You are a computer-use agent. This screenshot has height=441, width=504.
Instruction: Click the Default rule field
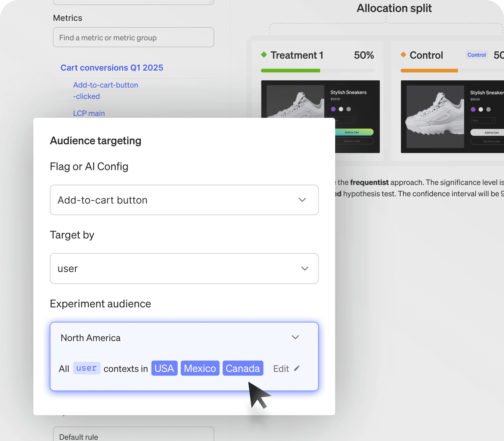click(134, 434)
